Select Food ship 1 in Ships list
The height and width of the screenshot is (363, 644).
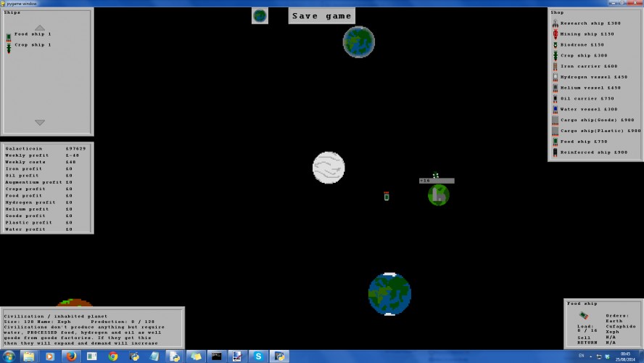[29, 35]
